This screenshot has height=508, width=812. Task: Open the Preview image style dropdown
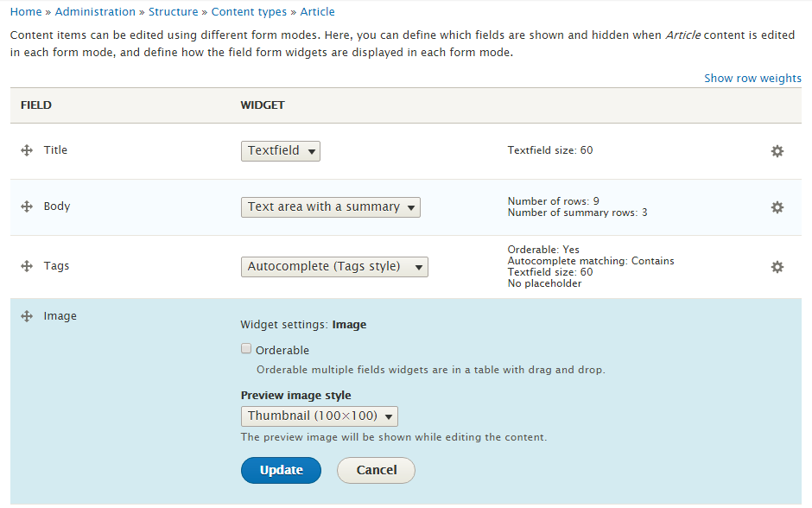click(x=319, y=416)
